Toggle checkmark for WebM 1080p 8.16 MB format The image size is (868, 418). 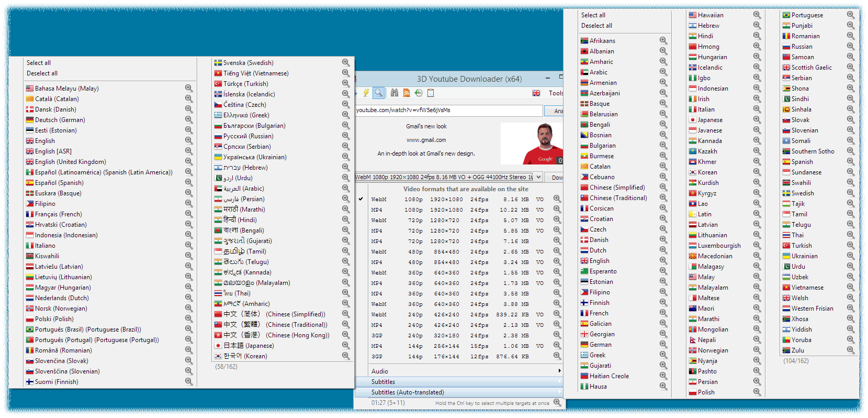361,199
